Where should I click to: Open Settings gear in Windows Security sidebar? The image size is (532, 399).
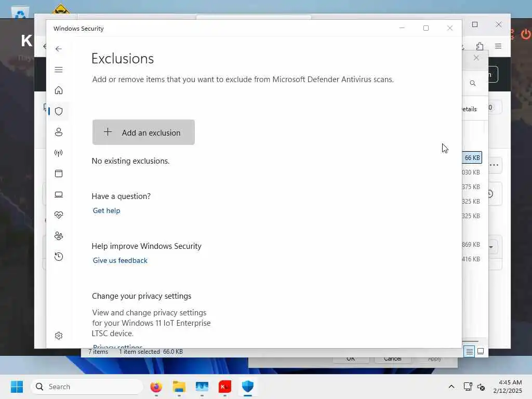coord(58,336)
